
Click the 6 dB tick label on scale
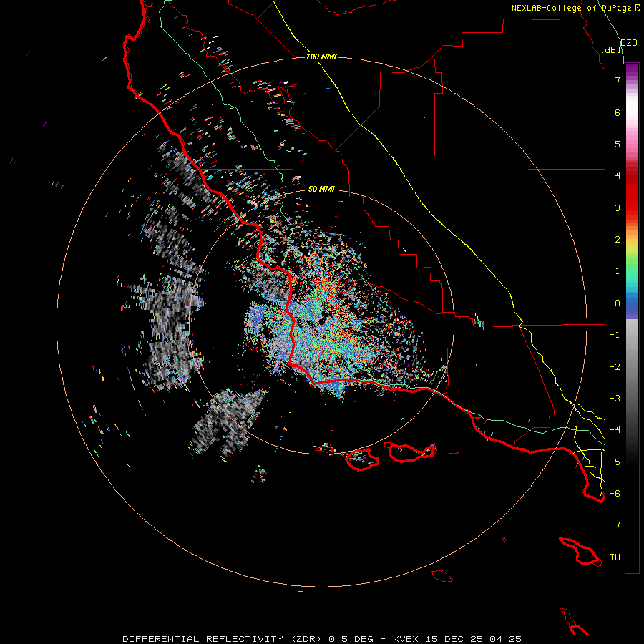coord(618,112)
